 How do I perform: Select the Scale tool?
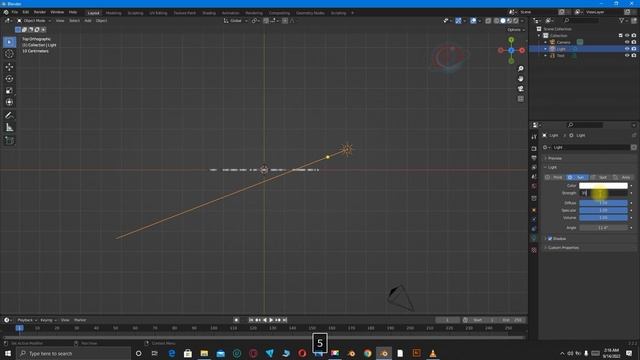pos(9,90)
